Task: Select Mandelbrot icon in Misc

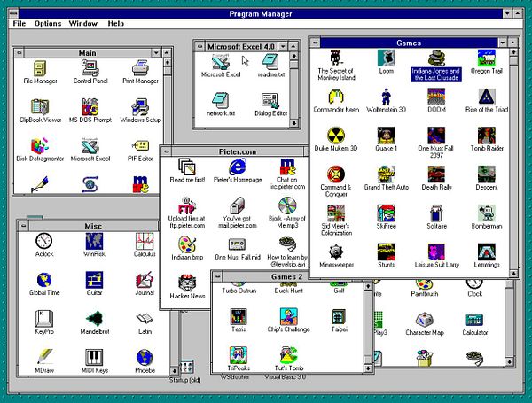Action: pyautogui.click(x=94, y=322)
